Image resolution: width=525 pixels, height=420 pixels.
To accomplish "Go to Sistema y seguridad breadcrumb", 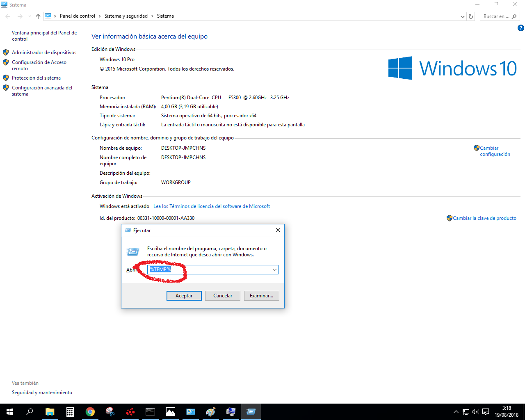I will pos(126,16).
